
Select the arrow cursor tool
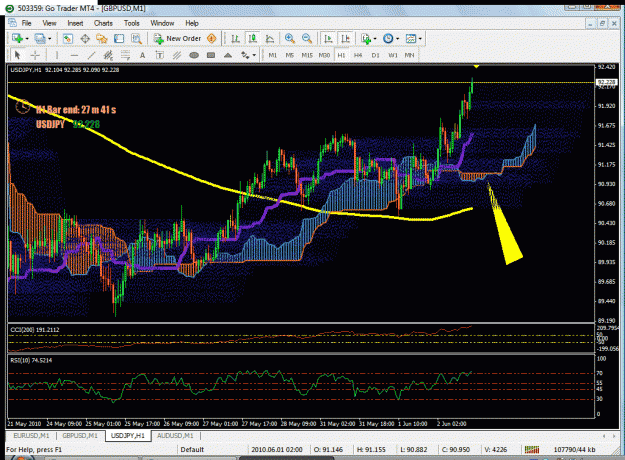click(x=17, y=55)
